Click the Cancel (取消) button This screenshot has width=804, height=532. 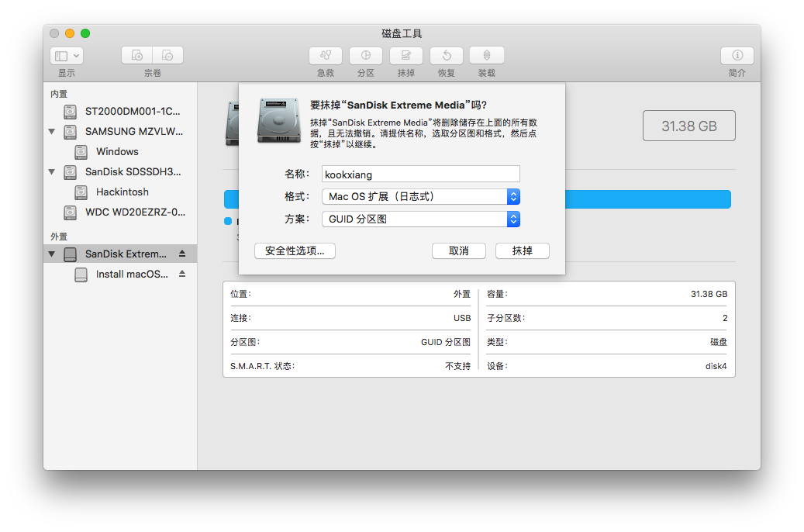point(459,251)
